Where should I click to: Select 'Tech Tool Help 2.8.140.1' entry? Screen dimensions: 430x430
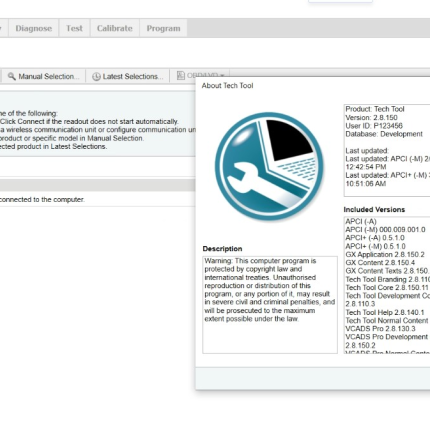click(x=385, y=312)
